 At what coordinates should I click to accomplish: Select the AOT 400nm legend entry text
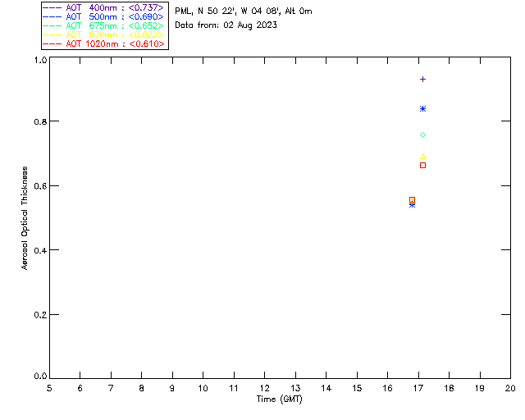(x=115, y=7)
